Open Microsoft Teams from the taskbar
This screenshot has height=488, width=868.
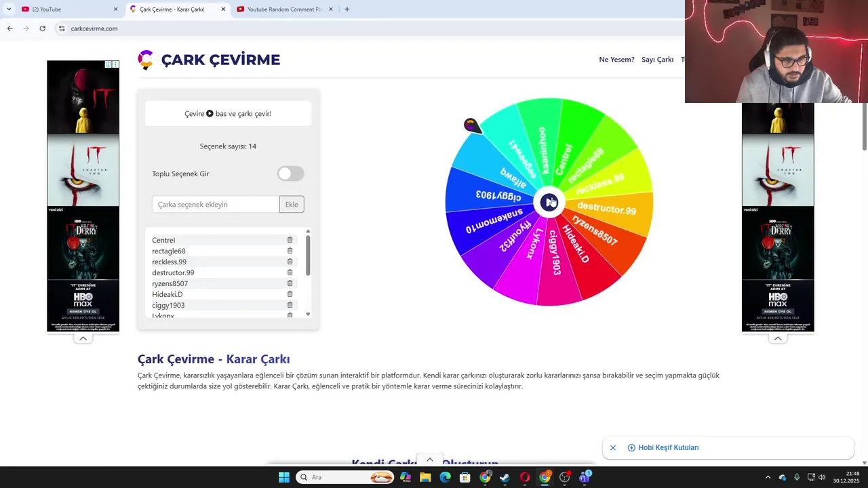585,477
